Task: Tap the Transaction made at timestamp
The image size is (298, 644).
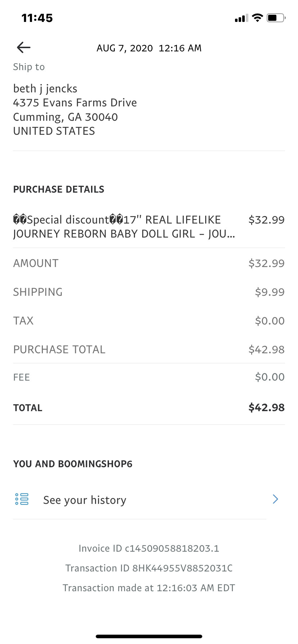Action: (x=149, y=588)
